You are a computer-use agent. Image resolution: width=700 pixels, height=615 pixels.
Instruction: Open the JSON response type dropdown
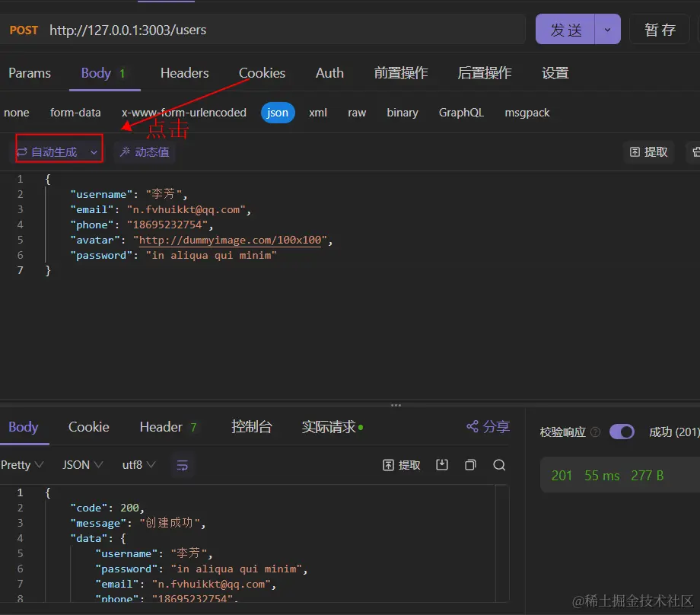coord(82,465)
